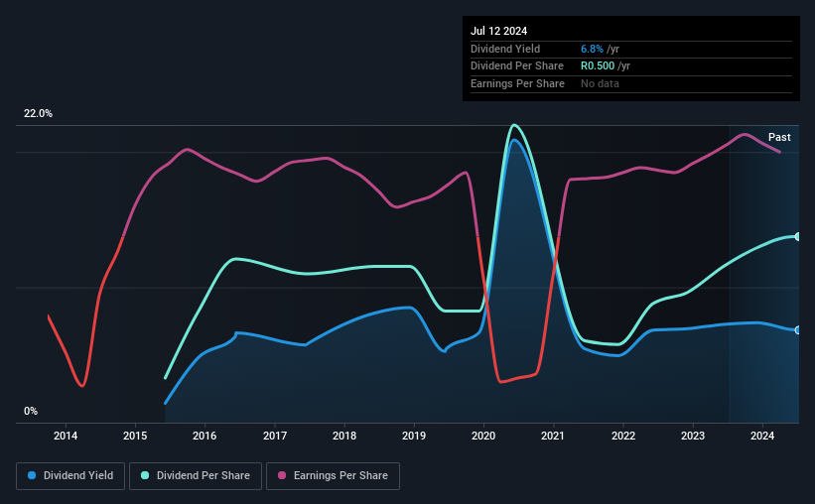The image size is (815, 504).
Task: Click the 2017 x-axis label
Action: point(275,436)
